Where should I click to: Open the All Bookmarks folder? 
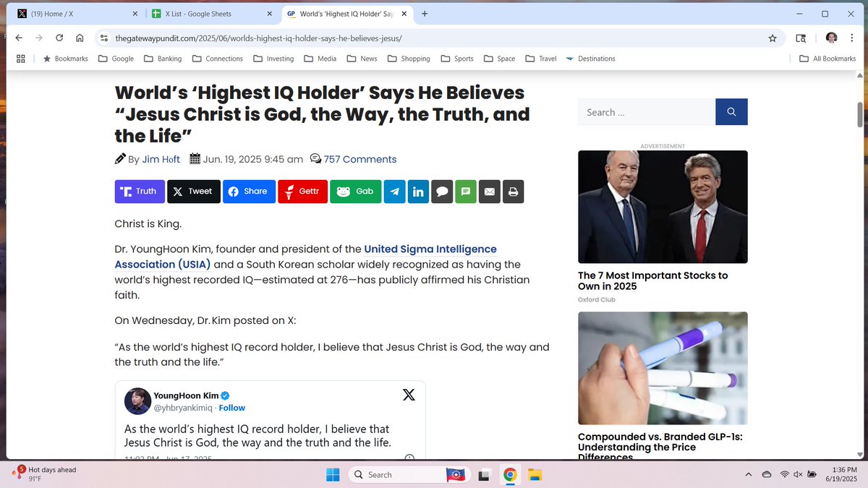[x=827, y=59]
